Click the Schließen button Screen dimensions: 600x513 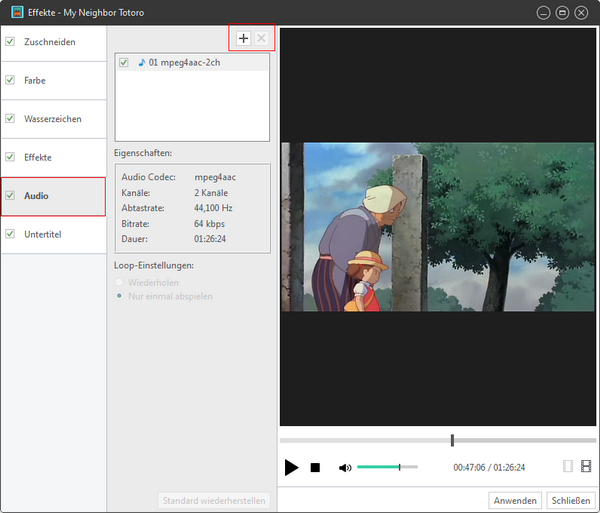tap(571, 500)
